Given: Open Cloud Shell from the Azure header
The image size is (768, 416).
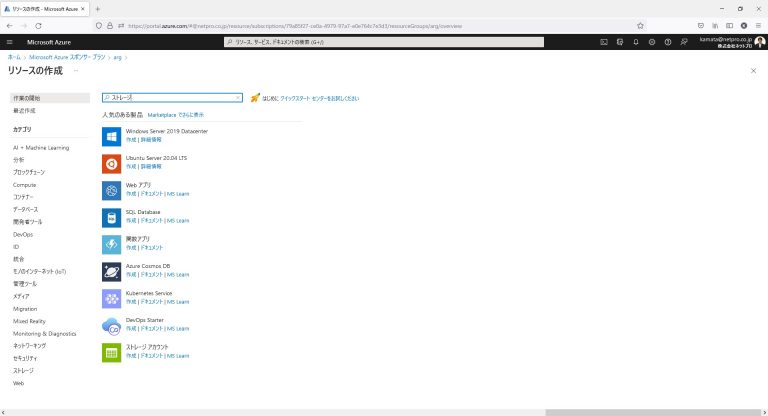Looking at the screenshot, I should (604, 42).
